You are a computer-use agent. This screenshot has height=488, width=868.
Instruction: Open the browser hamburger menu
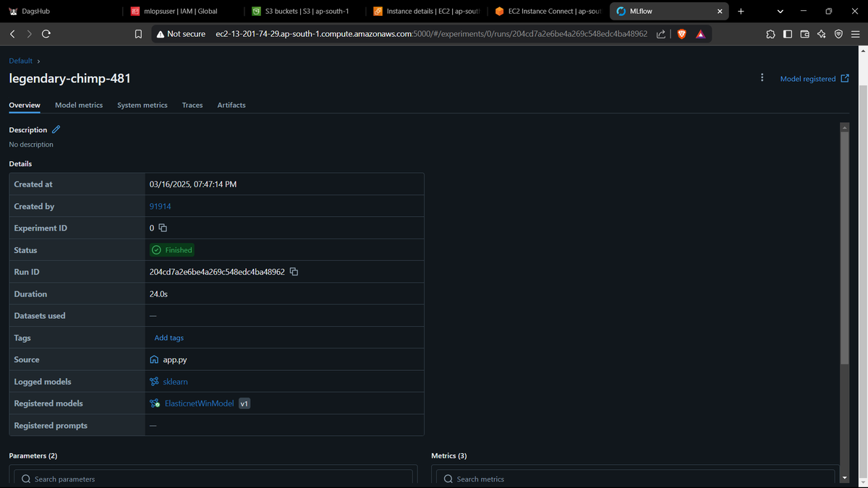855,34
